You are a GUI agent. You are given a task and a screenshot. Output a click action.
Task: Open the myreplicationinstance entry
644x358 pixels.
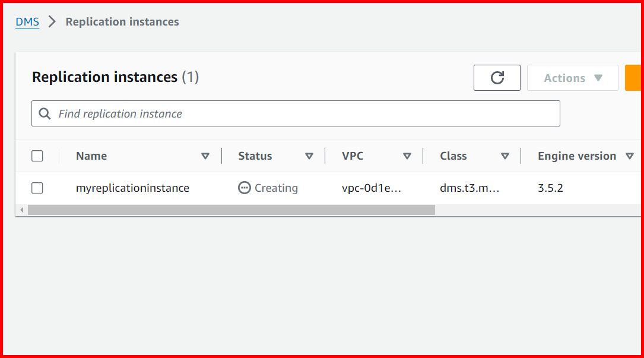132,188
